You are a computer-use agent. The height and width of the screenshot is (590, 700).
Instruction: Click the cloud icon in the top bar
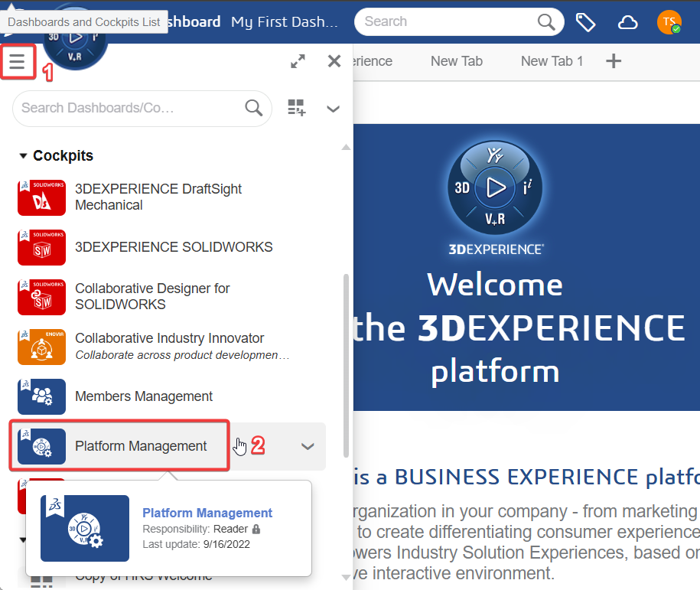627,22
